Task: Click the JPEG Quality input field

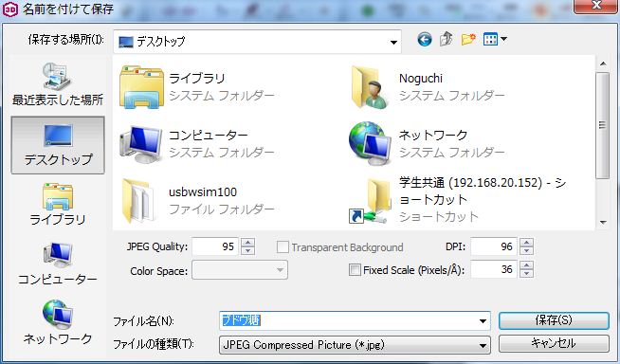Action: coord(215,246)
